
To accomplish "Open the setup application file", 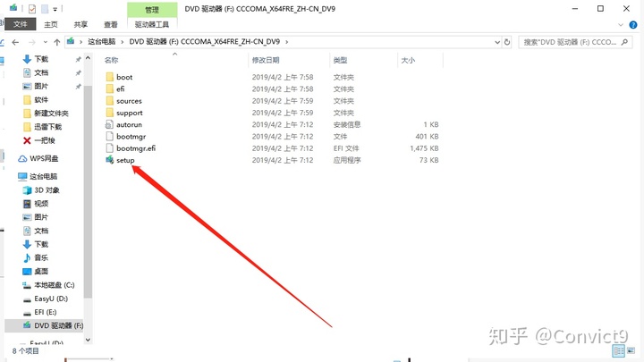I will pos(125,160).
